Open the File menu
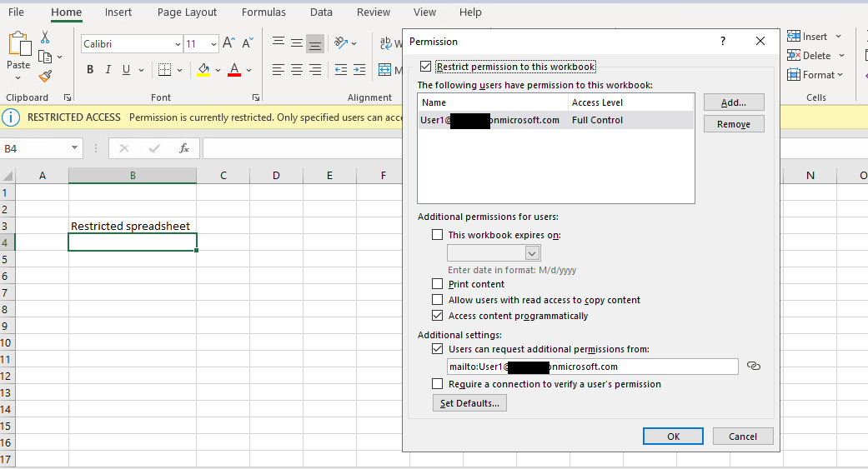 (x=16, y=12)
